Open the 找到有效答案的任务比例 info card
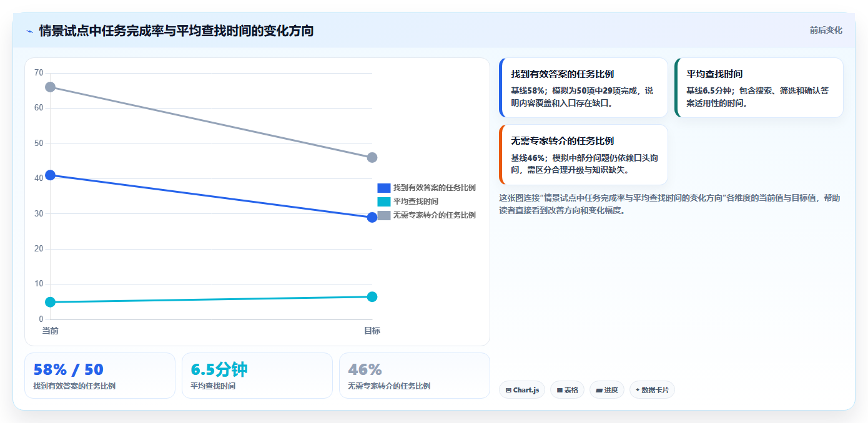Image resolution: width=868 pixels, height=423 pixels. coord(583,87)
